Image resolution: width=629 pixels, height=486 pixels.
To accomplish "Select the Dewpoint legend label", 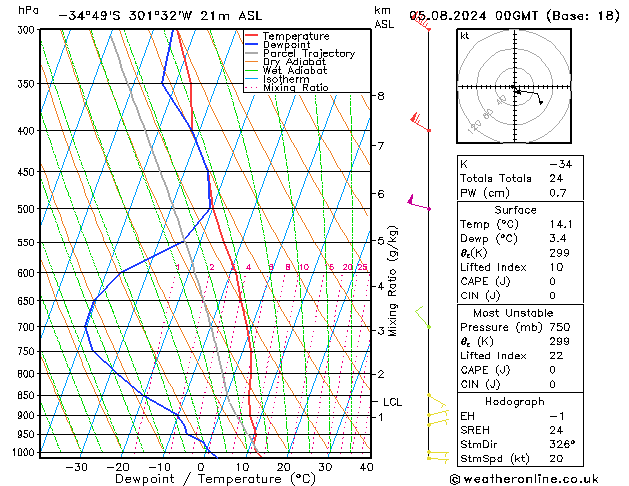I will (x=286, y=45).
